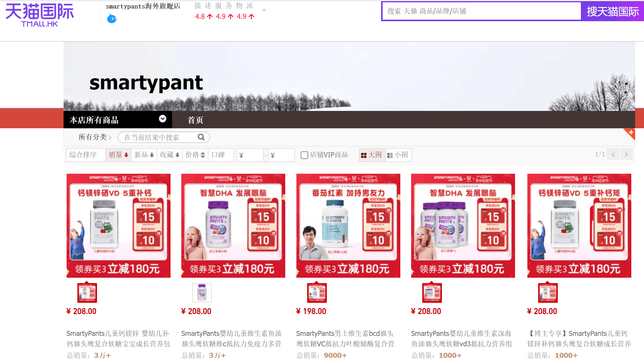Open fourth product image 智慧DHA three bottles
The width and height of the screenshot is (644, 364).
[463, 226]
